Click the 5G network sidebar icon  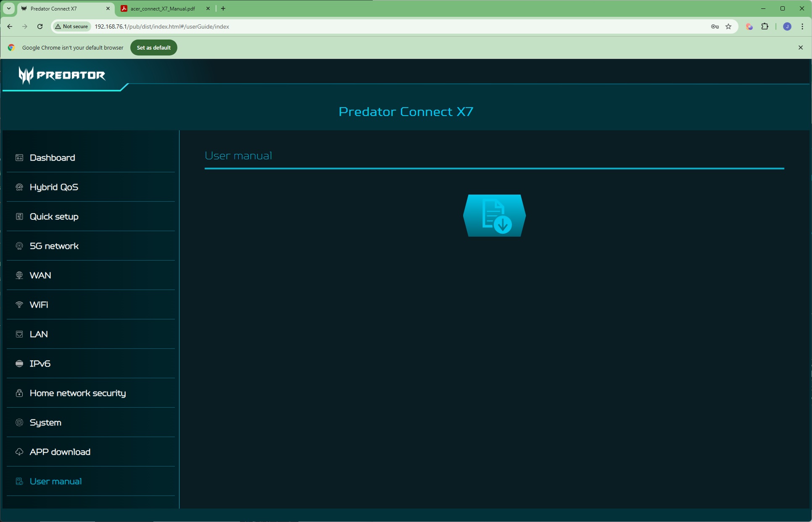[19, 246]
